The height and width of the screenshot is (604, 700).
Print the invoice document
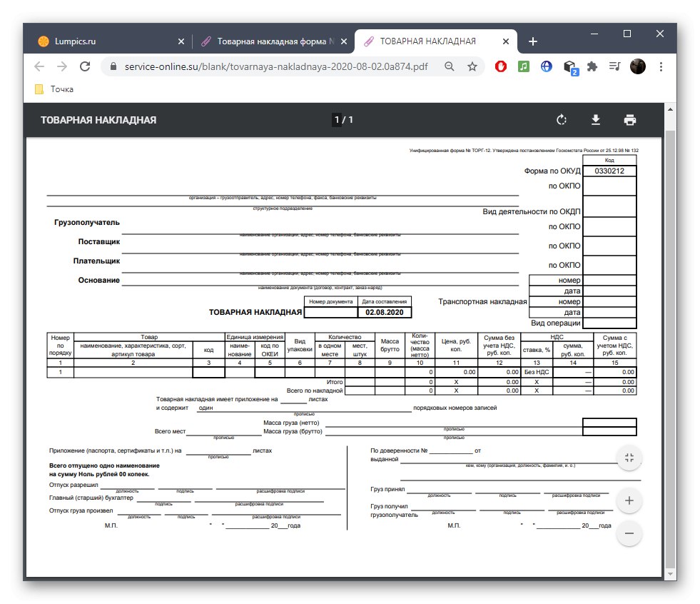[629, 120]
